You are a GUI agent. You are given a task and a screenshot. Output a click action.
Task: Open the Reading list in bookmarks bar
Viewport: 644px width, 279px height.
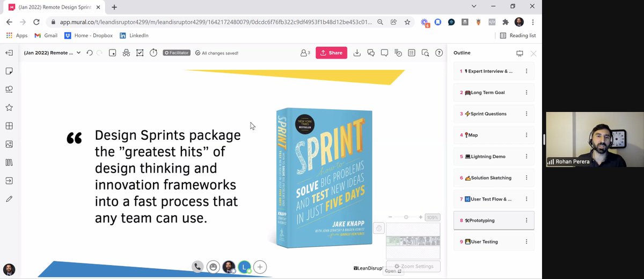(x=517, y=35)
